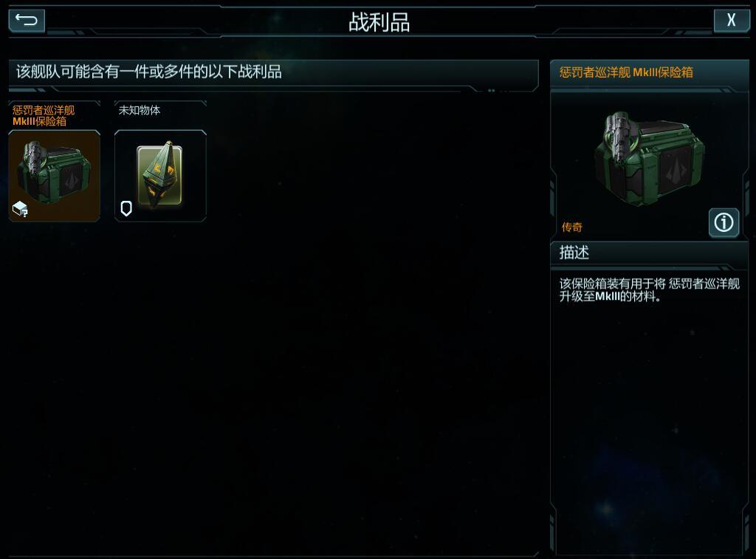Open the info icon for the strongbox

[724, 222]
